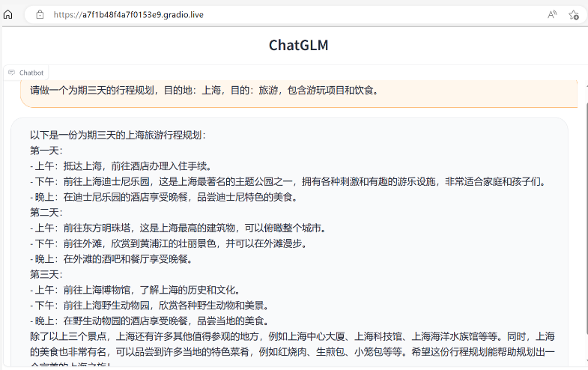Viewport: 588px width, 370px height.
Task: Click the wild animal park afternoon line
Action: 150,306
